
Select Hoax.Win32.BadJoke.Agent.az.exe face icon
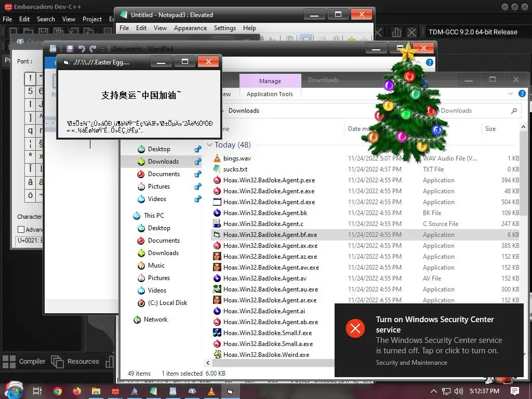pyautogui.click(x=217, y=256)
